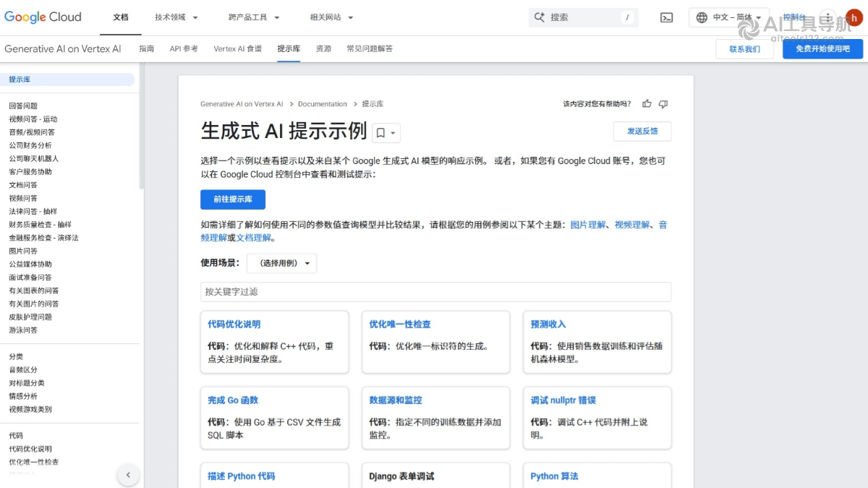This screenshot has height=488, width=868.
Task: Open the 视频理解 link
Action: pos(632,225)
